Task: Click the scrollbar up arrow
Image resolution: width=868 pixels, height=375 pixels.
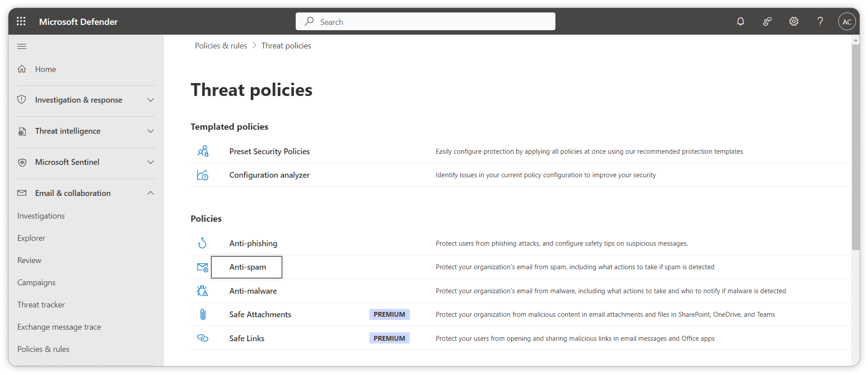Action: (x=855, y=40)
